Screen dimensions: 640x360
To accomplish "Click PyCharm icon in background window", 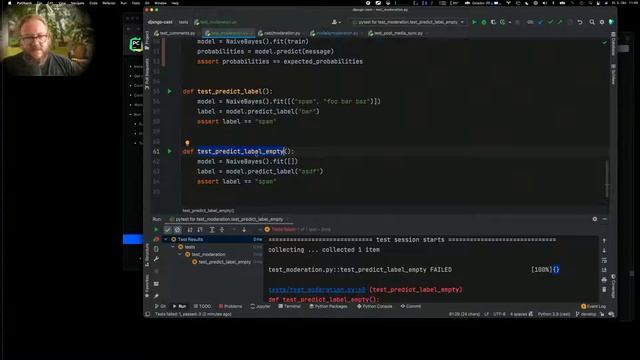I will click(x=136, y=44).
